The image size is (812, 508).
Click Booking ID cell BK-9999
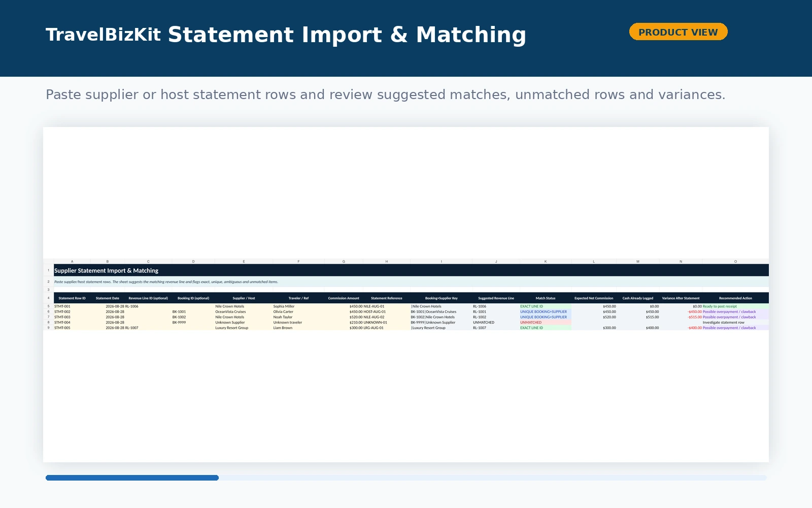pyautogui.click(x=193, y=323)
